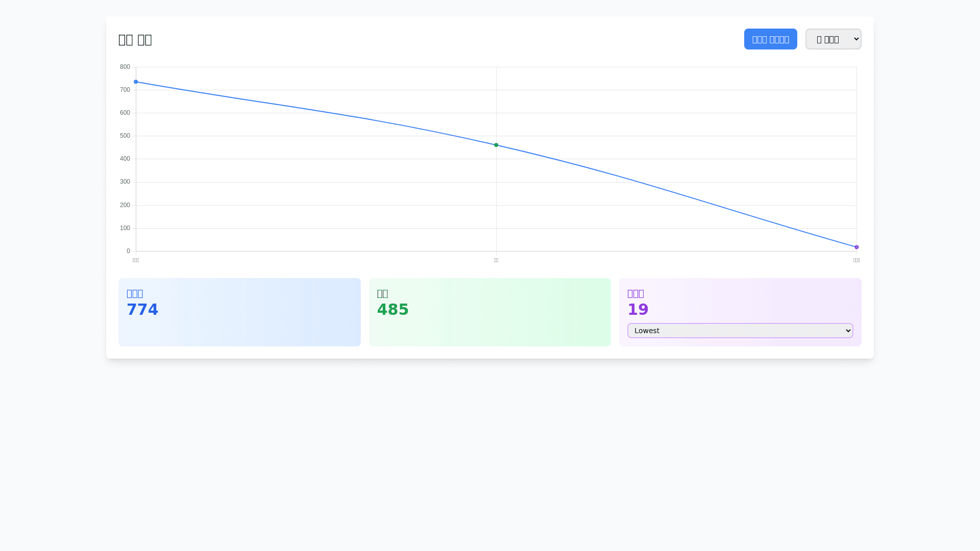Screen dimensions: 980x551
Task: Click the leftmost x-axis category label
Action: point(136,260)
